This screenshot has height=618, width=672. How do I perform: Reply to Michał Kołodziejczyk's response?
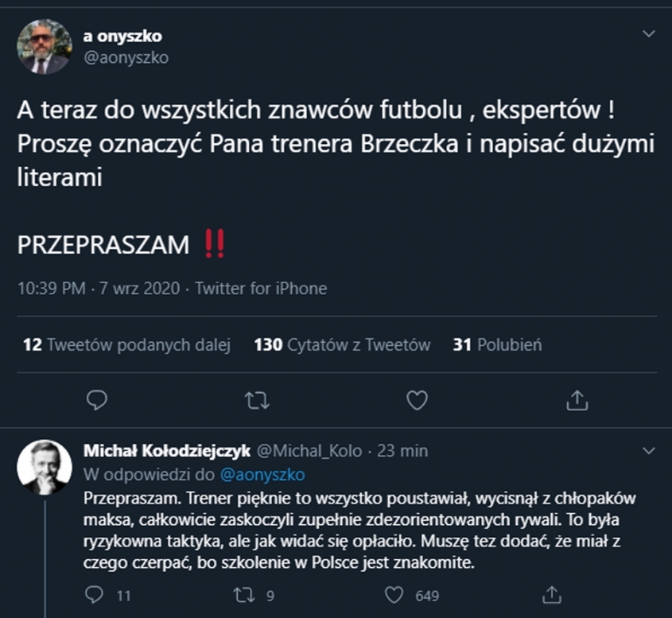coord(95,594)
